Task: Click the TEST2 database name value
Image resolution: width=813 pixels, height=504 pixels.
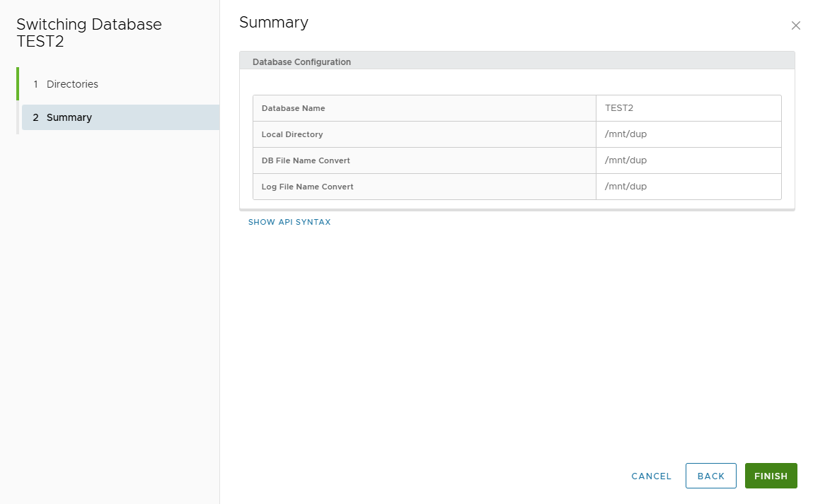Action: 619,108
